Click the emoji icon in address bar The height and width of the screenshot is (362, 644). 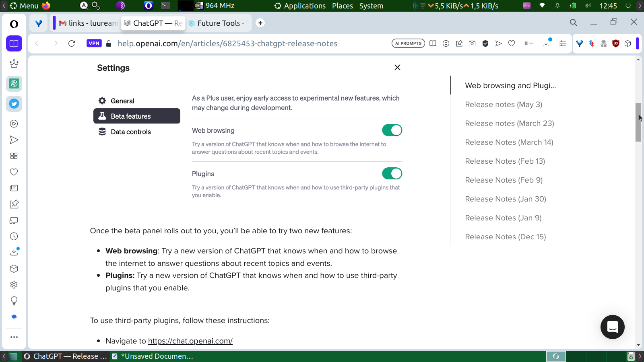(446, 43)
